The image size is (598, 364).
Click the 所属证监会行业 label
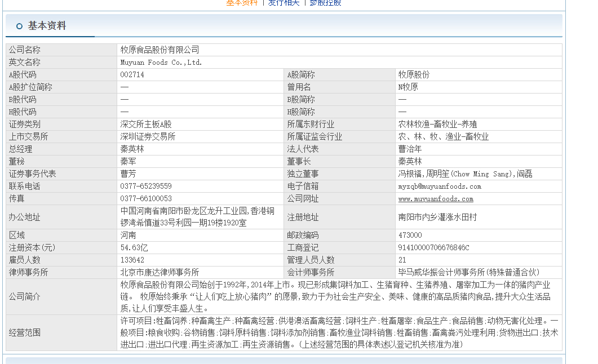pos(314,137)
